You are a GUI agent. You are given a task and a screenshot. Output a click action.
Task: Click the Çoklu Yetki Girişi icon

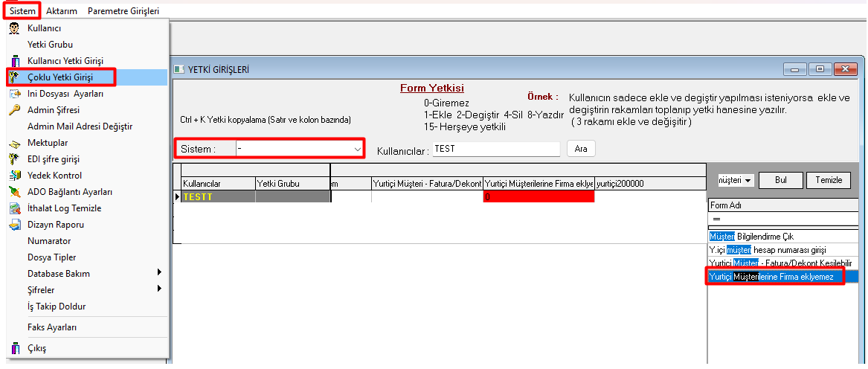(13, 77)
